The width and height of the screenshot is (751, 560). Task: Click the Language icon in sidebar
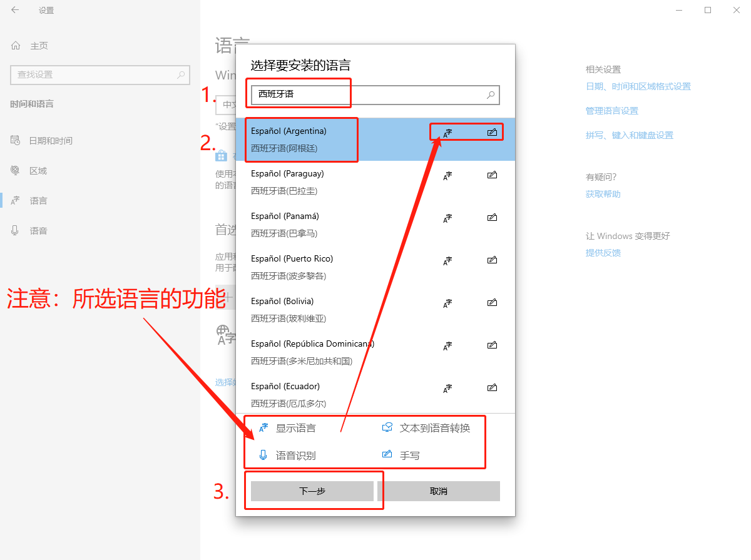point(16,201)
